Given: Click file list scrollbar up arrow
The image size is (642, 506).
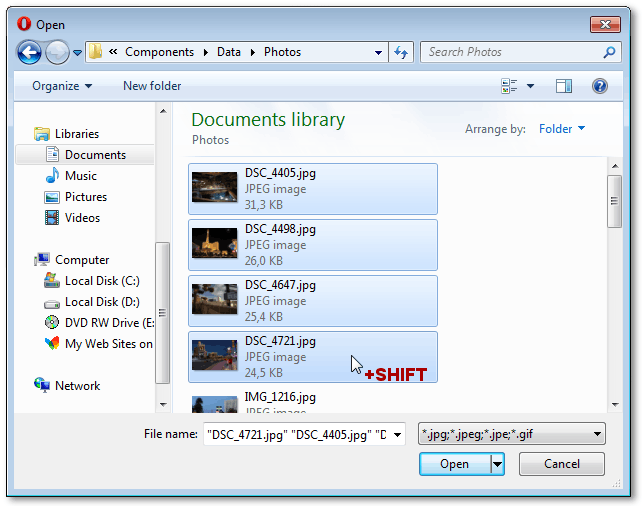Looking at the screenshot, I should 615,166.
